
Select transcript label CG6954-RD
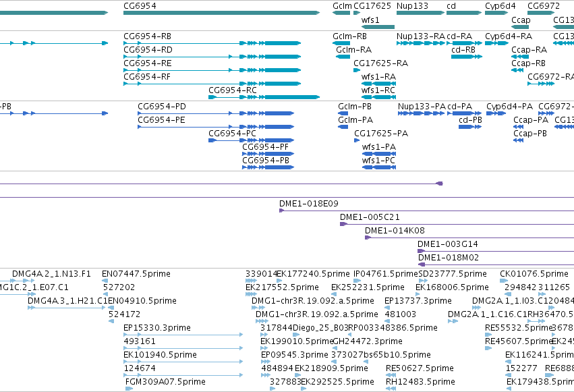pyautogui.click(x=148, y=50)
